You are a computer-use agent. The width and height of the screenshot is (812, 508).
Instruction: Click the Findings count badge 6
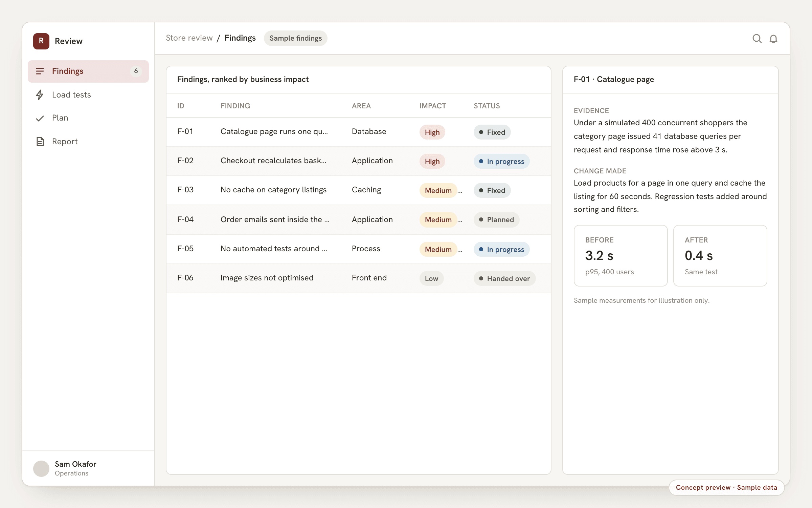pyautogui.click(x=136, y=71)
